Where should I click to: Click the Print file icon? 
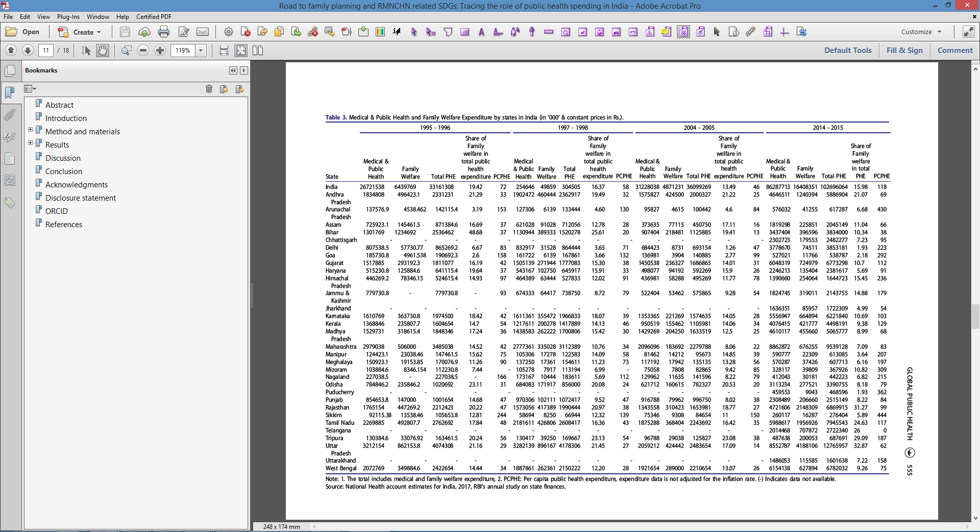[164, 32]
